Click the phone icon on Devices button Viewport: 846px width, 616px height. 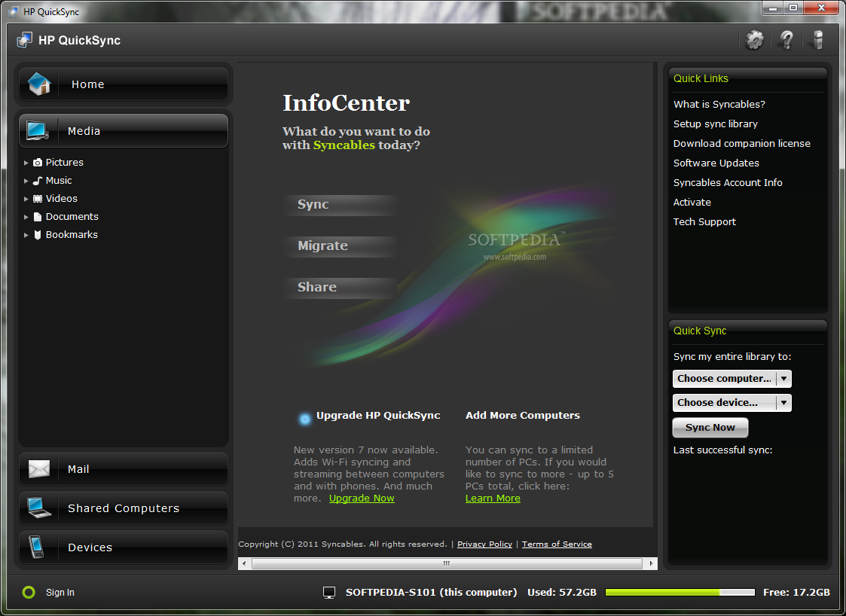pyautogui.click(x=36, y=547)
